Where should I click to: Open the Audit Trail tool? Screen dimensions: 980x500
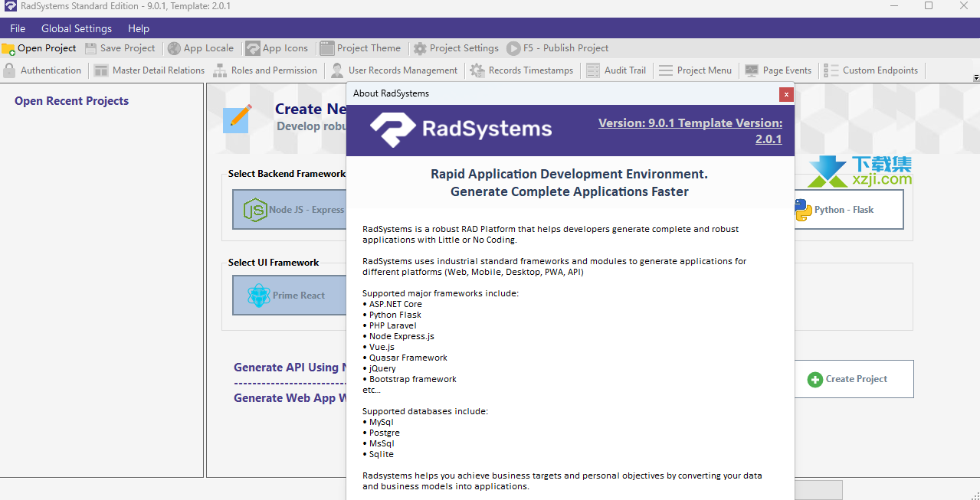(x=616, y=70)
